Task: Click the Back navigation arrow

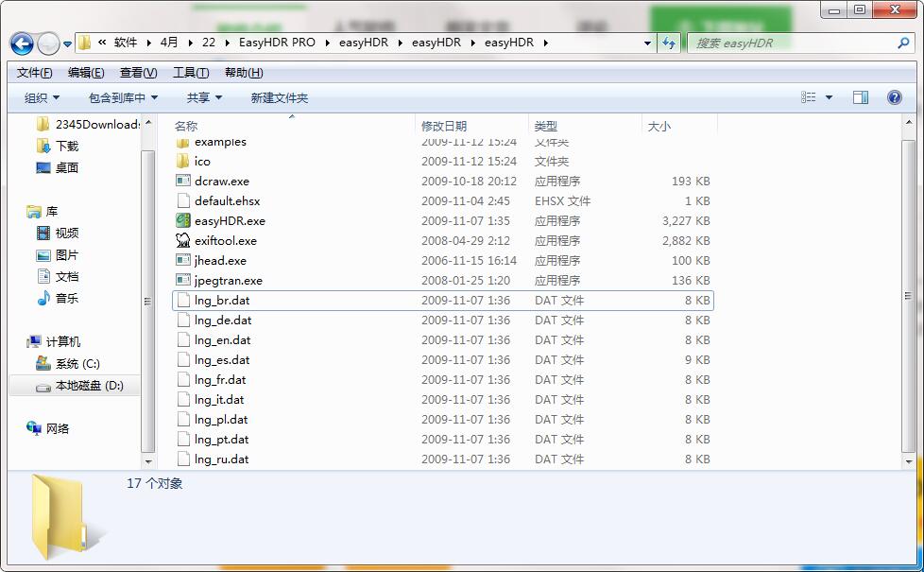Action: (x=22, y=43)
